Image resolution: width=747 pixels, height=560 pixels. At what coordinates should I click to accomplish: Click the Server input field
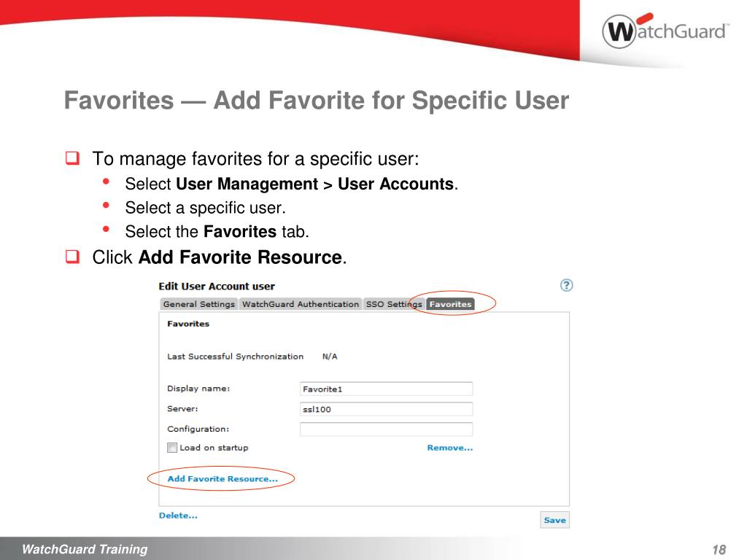click(386, 409)
